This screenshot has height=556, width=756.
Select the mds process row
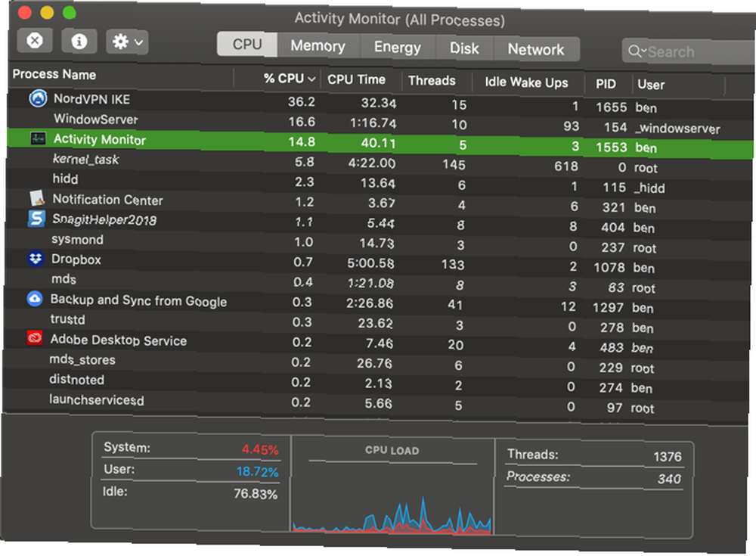pos(377,284)
